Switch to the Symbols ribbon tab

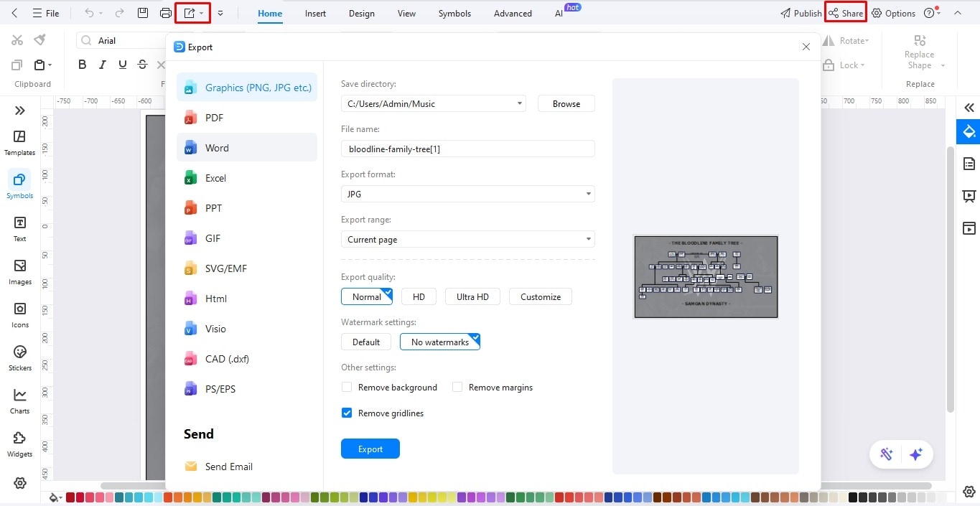coord(454,13)
